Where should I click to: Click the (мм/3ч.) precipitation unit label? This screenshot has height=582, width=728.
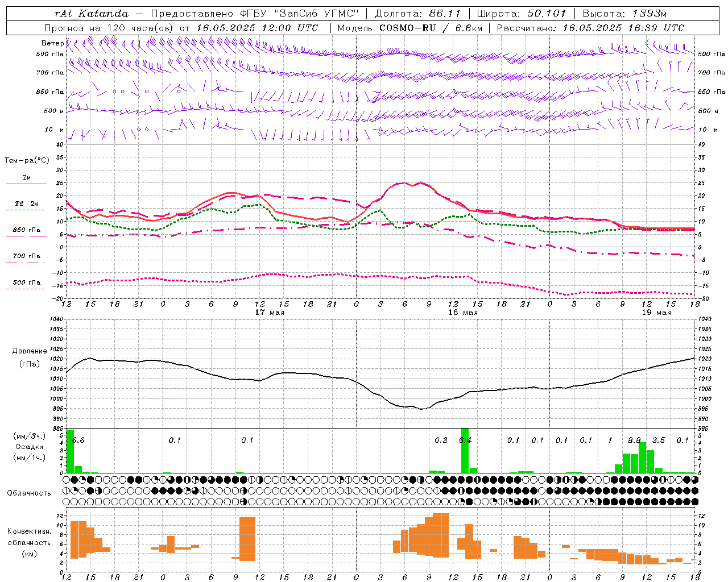[30, 436]
